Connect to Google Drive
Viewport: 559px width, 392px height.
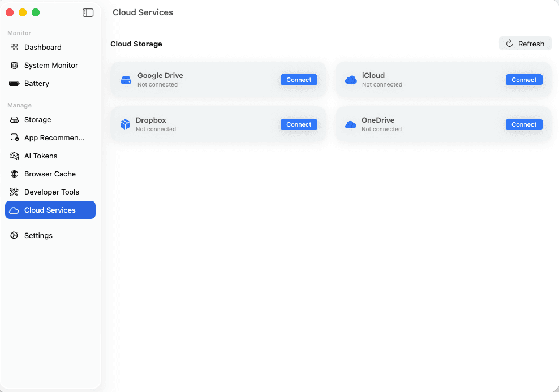[299, 80]
